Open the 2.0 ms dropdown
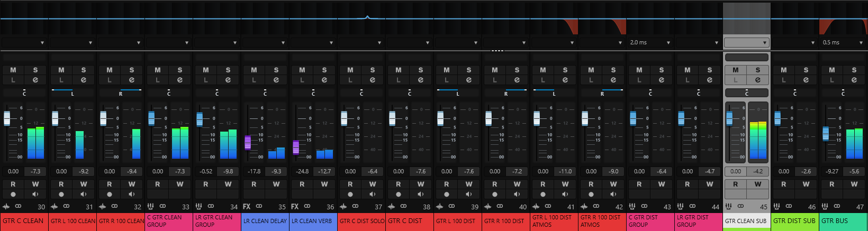 [650, 42]
